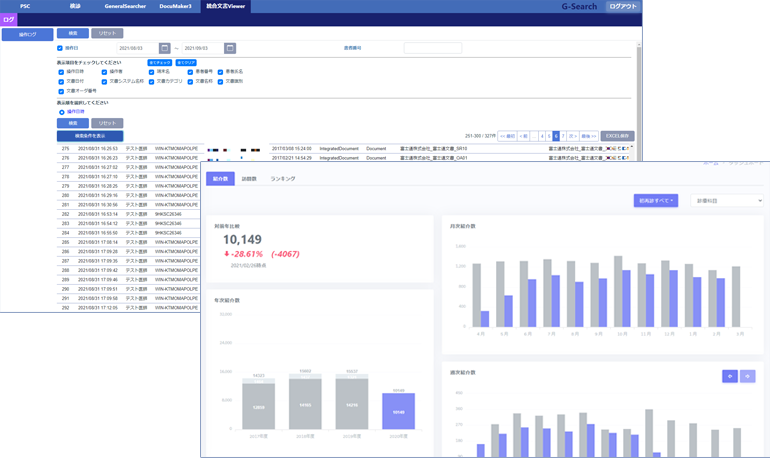Click the 検索条件を表示 button
This screenshot has height=458, width=770.
click(90, 136)
